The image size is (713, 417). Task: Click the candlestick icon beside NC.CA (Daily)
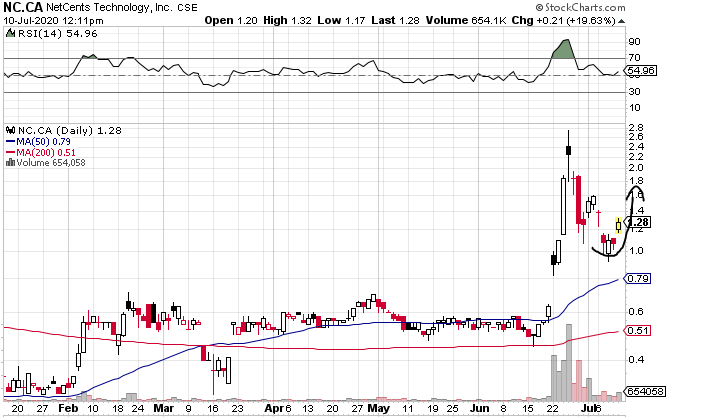pyautogui.click(x=10, y=131)
